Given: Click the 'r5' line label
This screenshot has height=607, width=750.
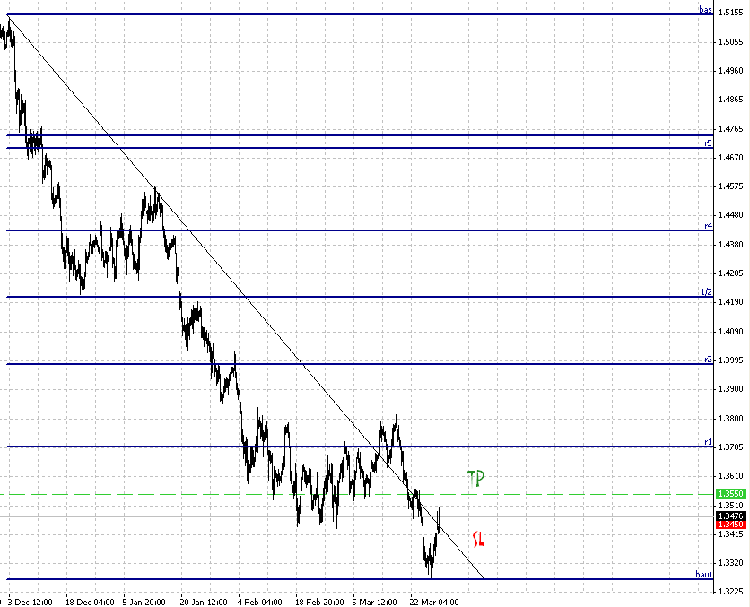Looking at the screenshot, I should pyautogui.click(x=708, y=143).
